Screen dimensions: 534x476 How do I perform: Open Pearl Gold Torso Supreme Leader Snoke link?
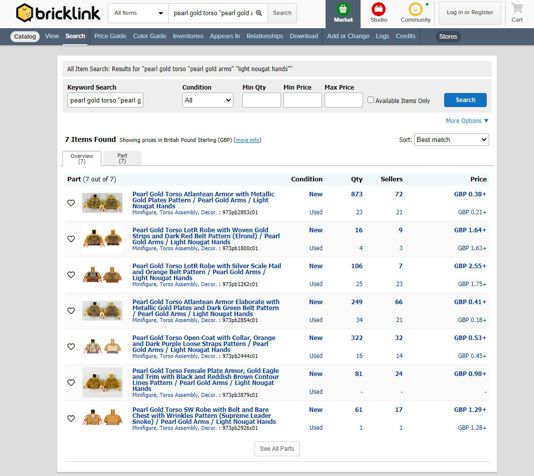(x=204, y=416)
